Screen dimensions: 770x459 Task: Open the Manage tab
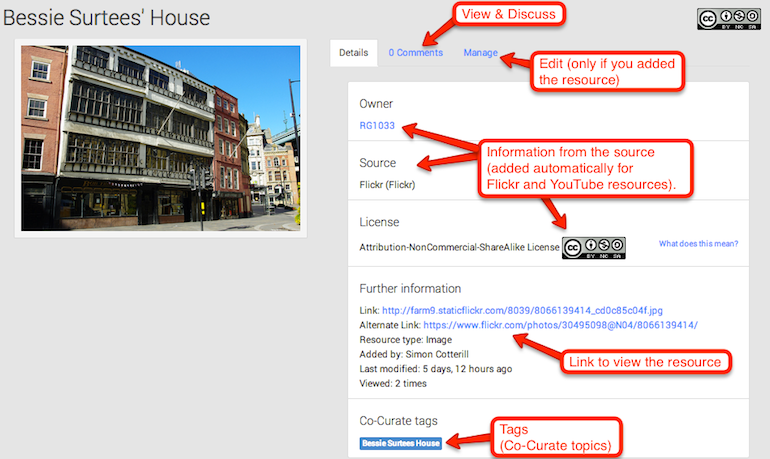[480, 52]
